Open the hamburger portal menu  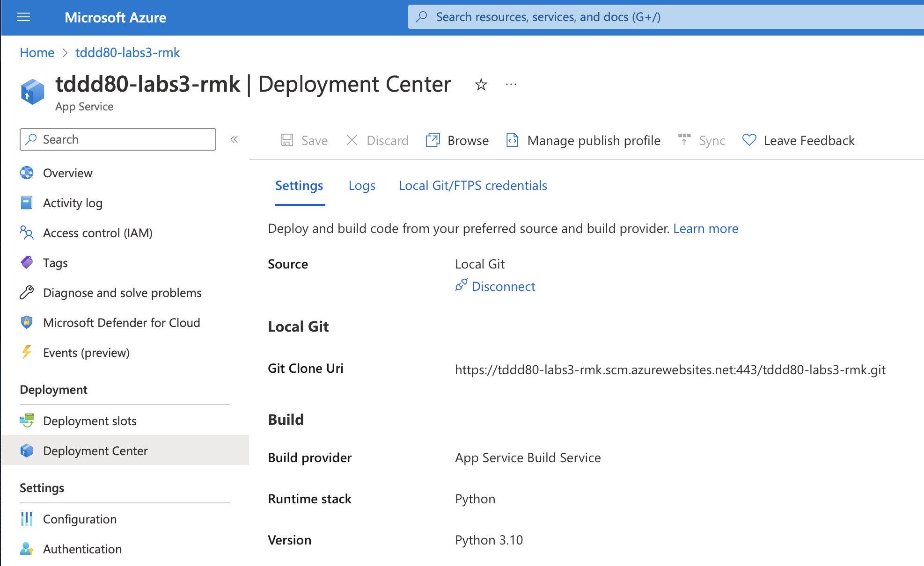pyautogui.click(x=23, y=17)
